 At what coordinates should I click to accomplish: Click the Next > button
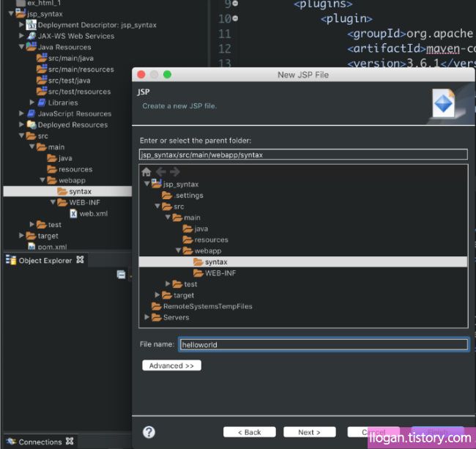coord(309,432)
